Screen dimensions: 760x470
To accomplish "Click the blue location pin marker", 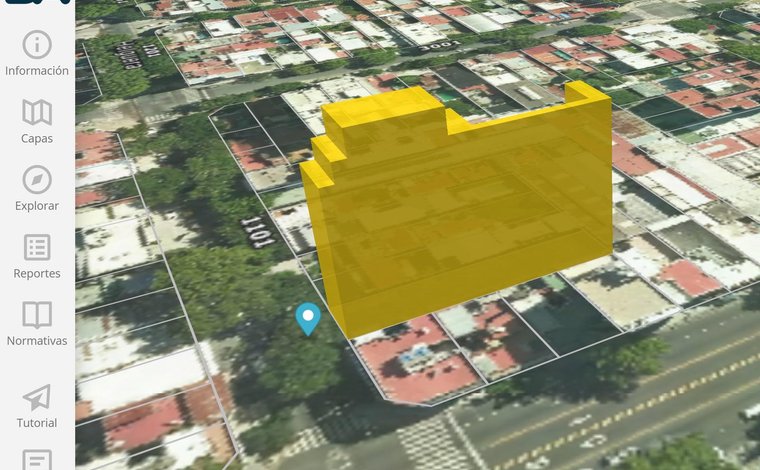I will click(x=308, y=319).
